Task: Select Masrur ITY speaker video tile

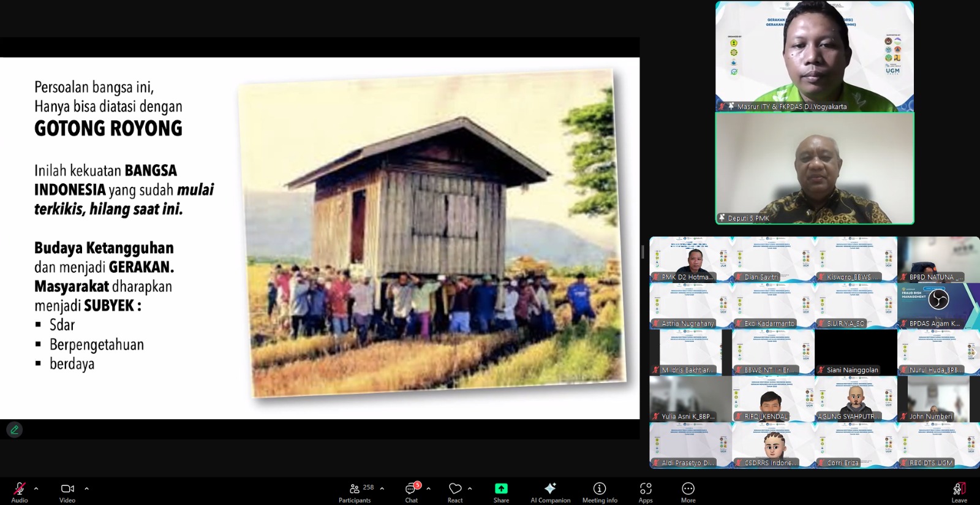Action: coord(815,56)
